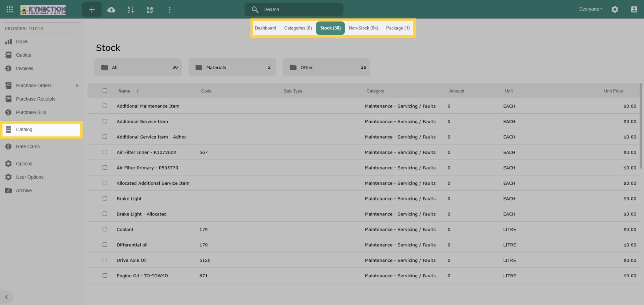Filter by the Other folder
The image size is (644, 305).
326,67
